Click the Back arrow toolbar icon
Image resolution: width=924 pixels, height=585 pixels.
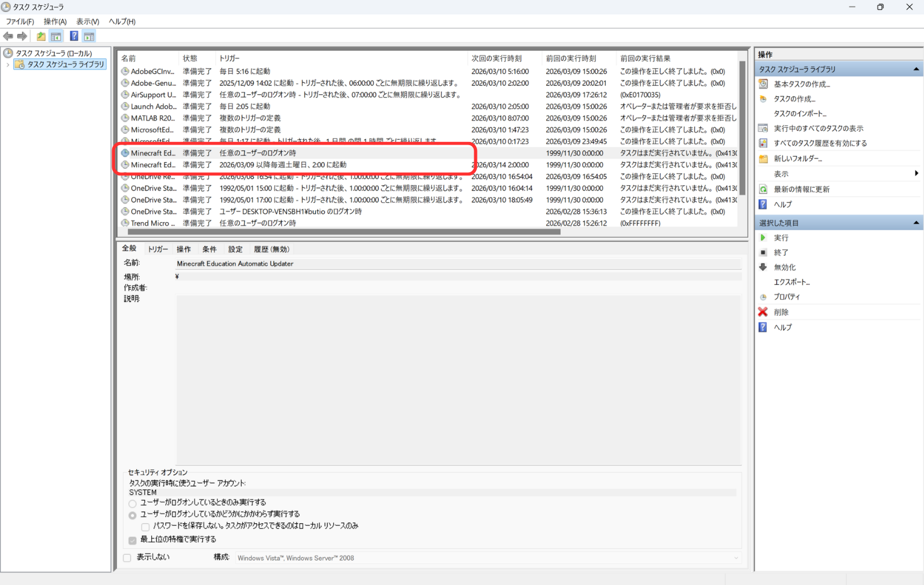pyautogui.click(x=8, y=36)
